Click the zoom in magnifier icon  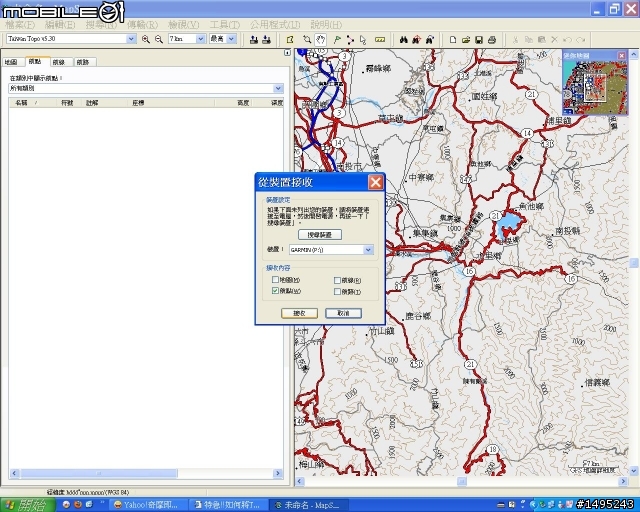click(x=146, y=39)
